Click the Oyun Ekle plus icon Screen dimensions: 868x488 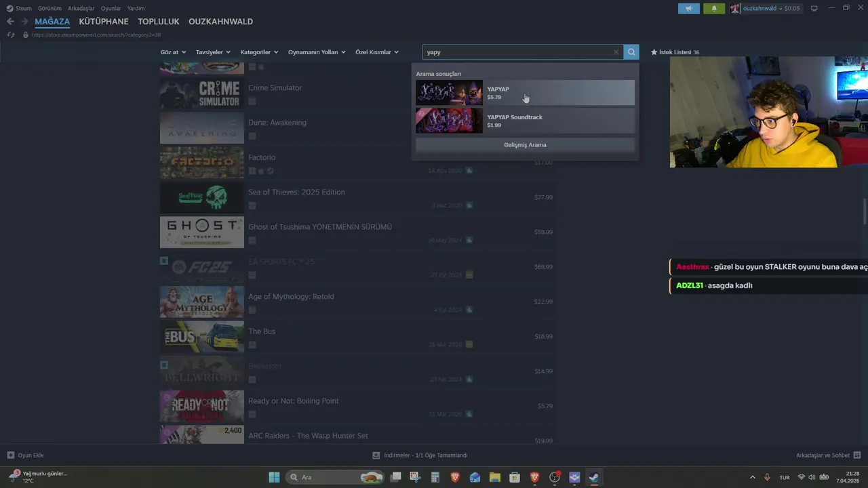pos(10,455)
